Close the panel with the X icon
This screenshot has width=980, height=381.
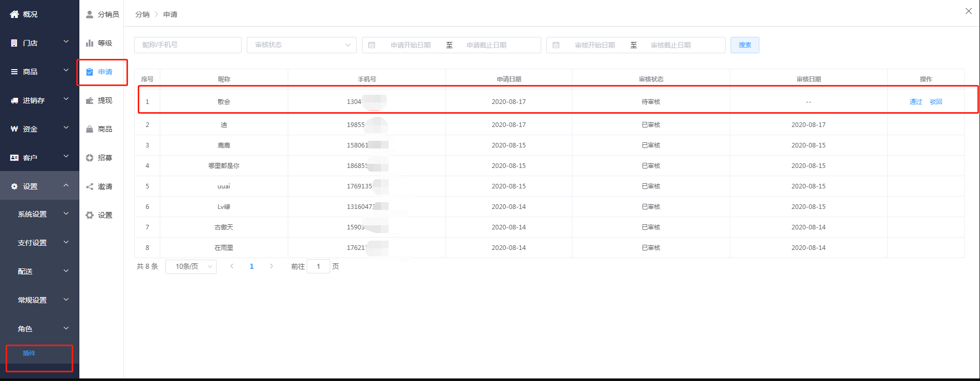point(969,11)
